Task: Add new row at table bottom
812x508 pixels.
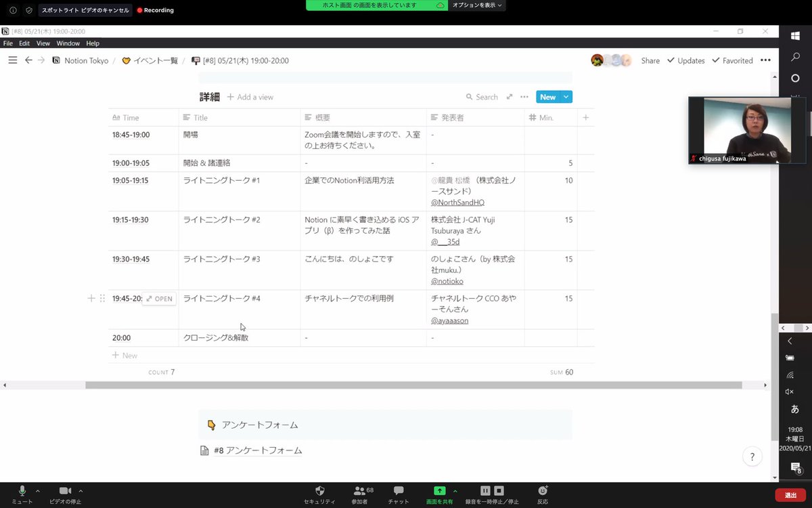Action: [x=125, y=355]
